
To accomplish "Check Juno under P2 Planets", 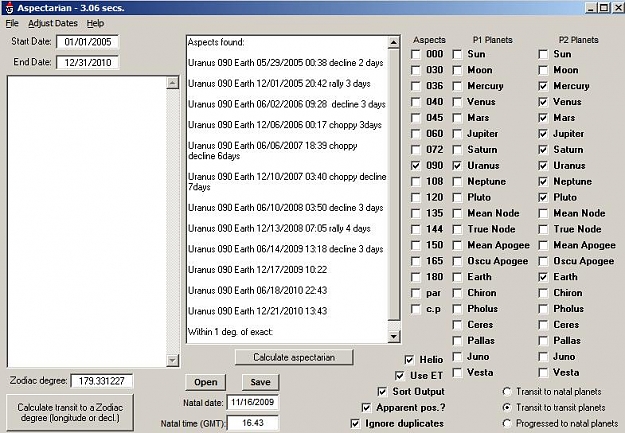I will click(x=543, y=356).
